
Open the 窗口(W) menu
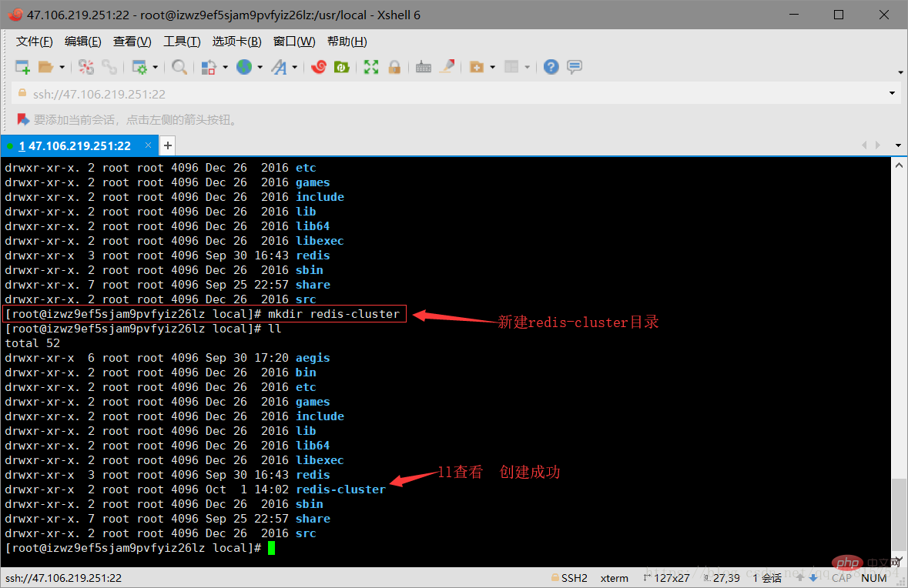[x=294, y=42]
